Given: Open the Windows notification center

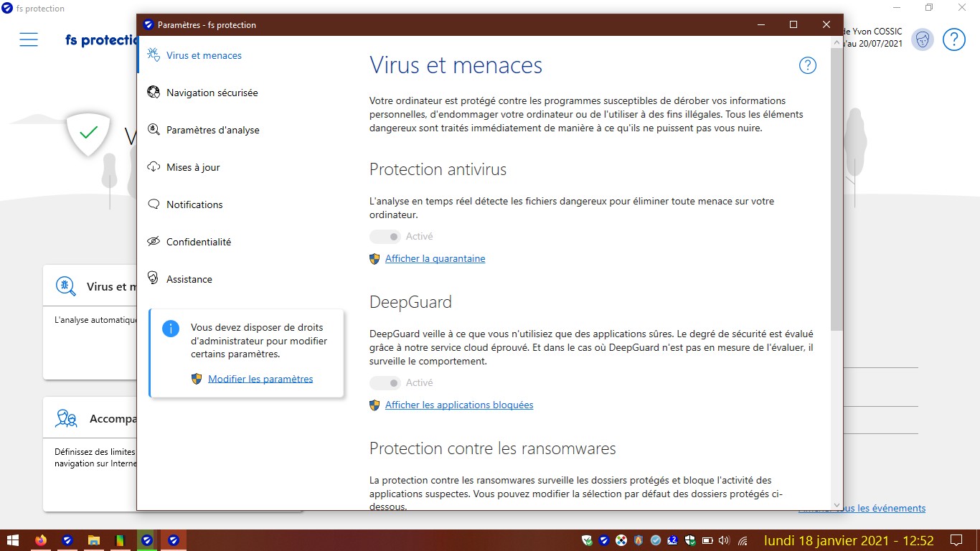Looking at the screenshot, I should tap(956, 540).
